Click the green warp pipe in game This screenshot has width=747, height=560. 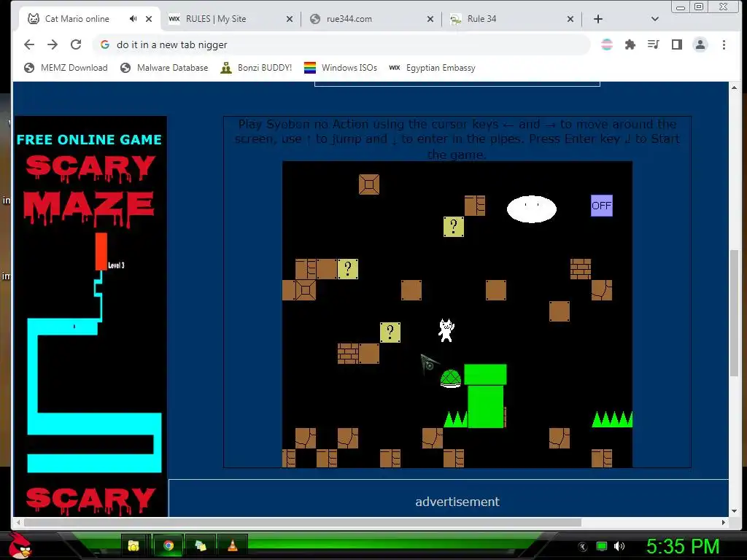485,396
